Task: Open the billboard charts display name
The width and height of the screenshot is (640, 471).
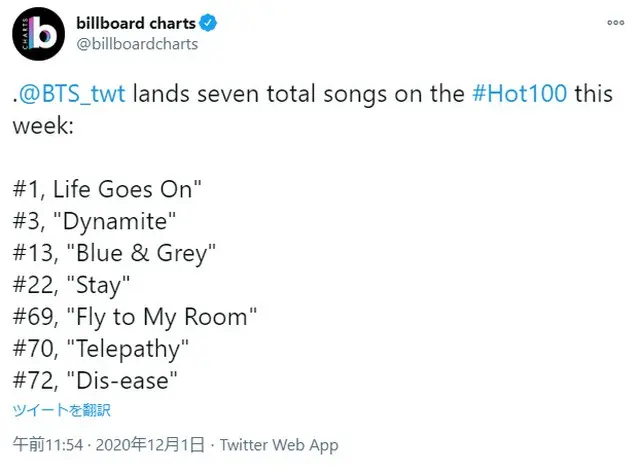Action: click(x=136, y=23)
